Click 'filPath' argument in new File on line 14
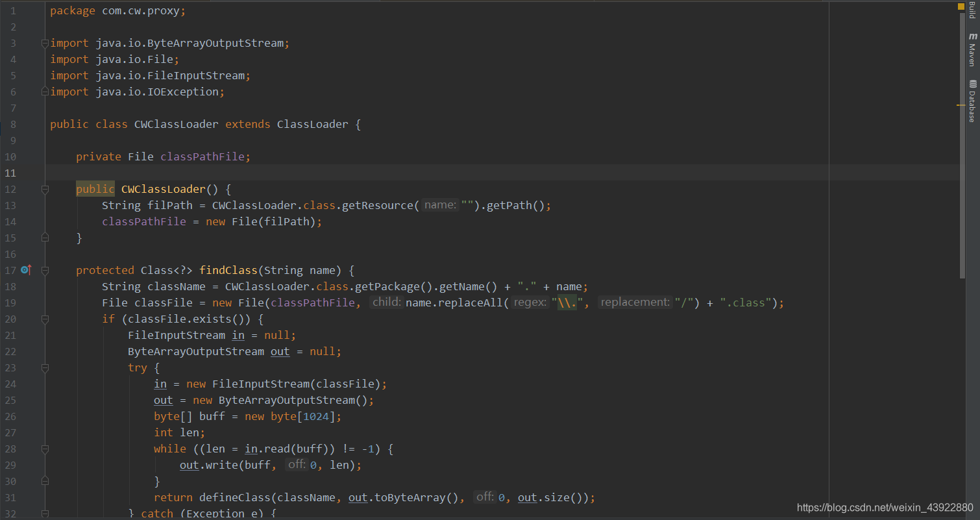Image resolution: width=980 pixels, height=520 pixels. pyautogui.click(x=287, y=222)
